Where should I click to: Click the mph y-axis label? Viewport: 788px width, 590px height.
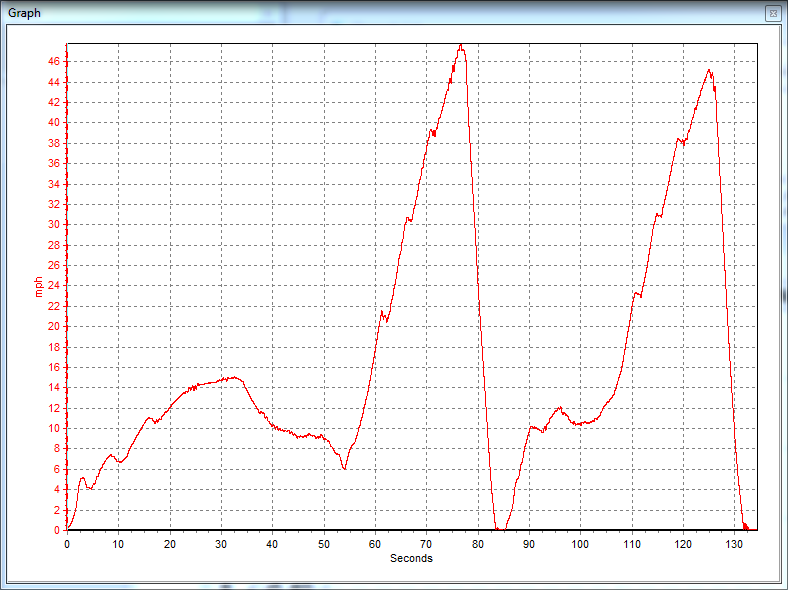pos(39,287)
